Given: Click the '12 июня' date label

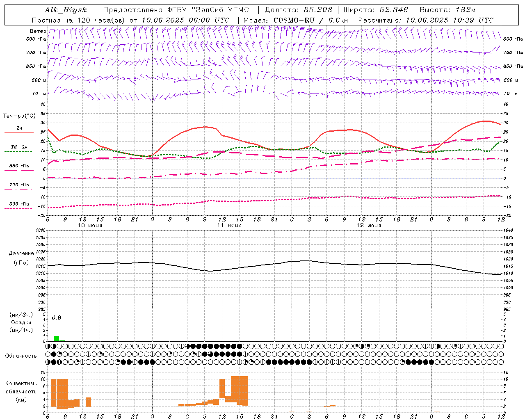Looking at the screenshot, I should [x=369, y=226].
